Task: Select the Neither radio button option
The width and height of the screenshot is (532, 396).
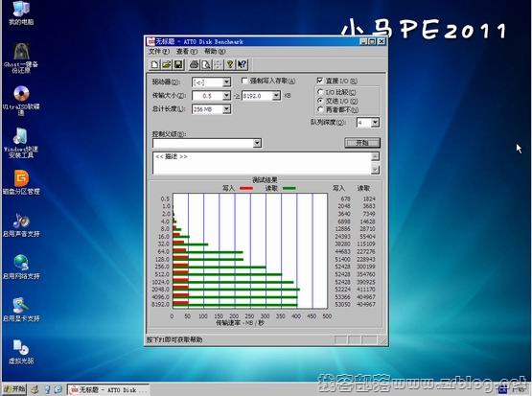Action: pos(320,109)
